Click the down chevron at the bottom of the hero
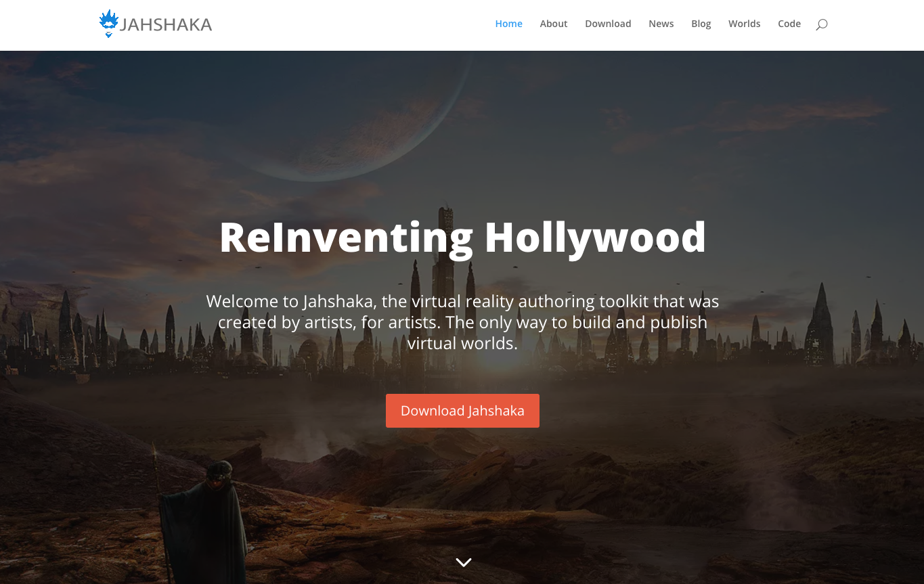 point(463,562)
